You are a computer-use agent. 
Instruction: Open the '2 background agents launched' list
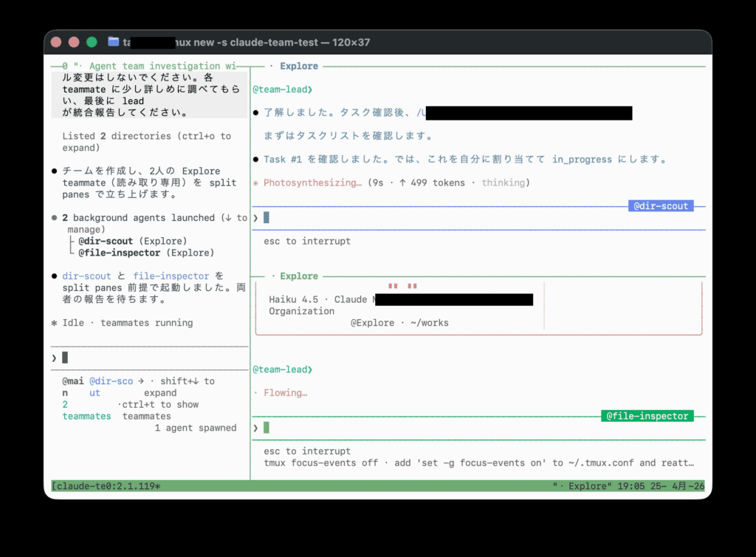pos(148,218)
